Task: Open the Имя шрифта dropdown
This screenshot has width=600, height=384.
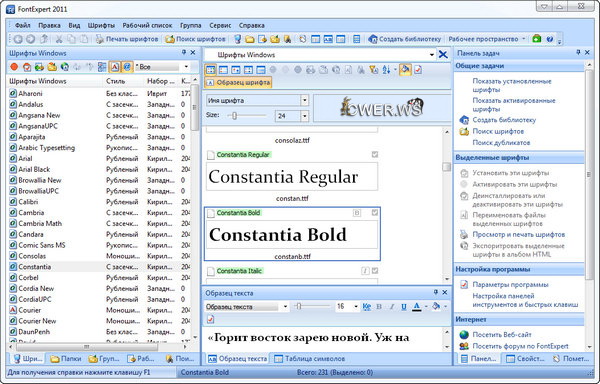Action: pyautogui.click(x=305, y=101)
